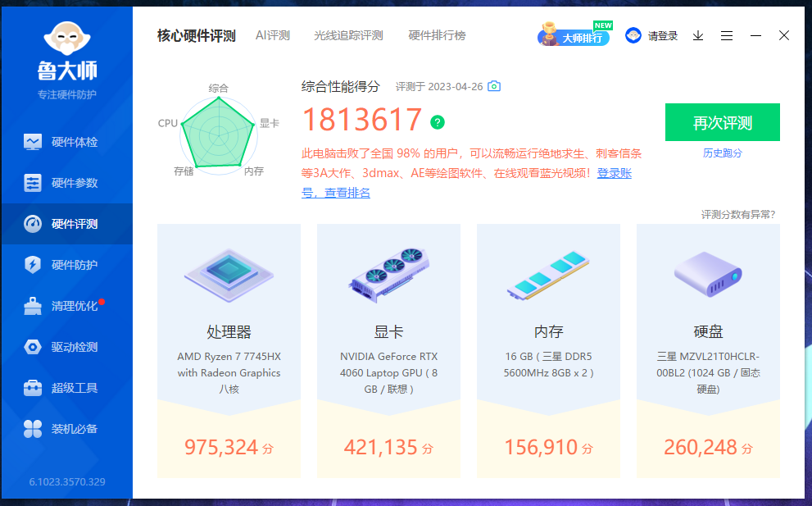Screen dimensions: 812x506
Task: Click the hard disk score 260,248 分
Action: click(708, 448)
